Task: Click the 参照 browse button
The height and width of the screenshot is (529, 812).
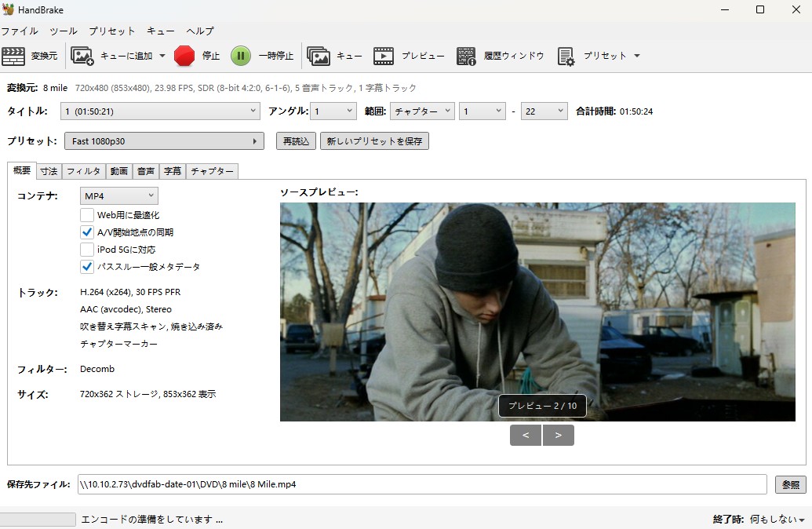Action: pyautogui.click(x=789, y=484)
